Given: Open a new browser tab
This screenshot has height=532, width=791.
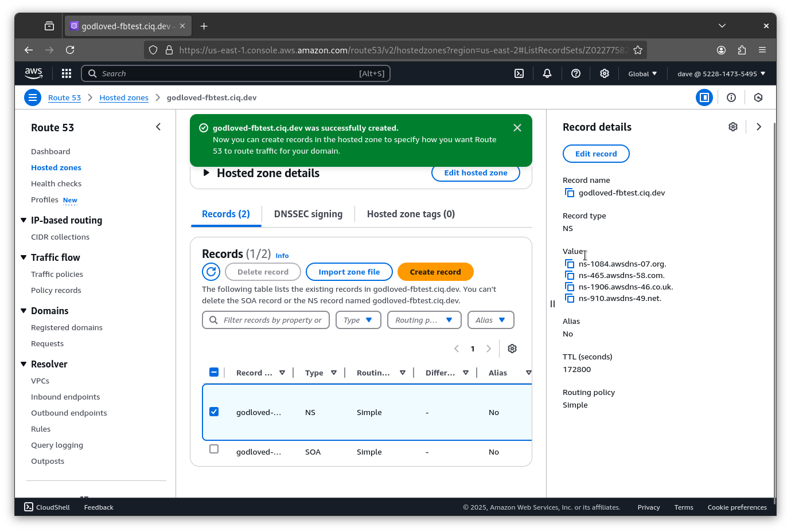Looking at the screenshot, I should pyautogui.click(x=204, y=26).
